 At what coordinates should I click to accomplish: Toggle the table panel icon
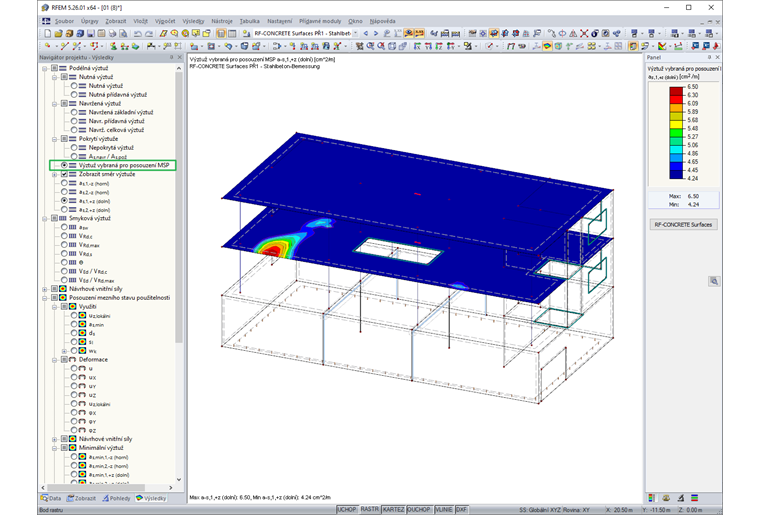coord(232,33)
